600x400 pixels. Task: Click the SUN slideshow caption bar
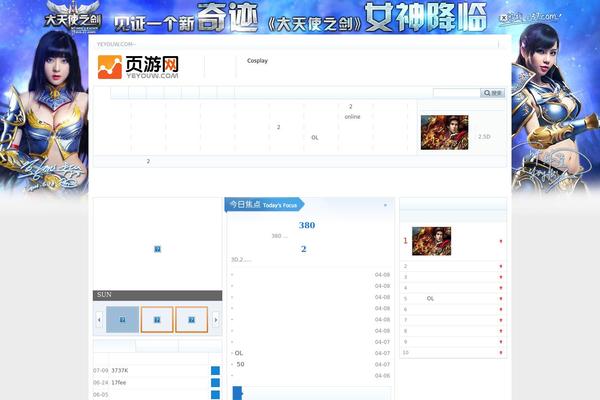[157, 295]
